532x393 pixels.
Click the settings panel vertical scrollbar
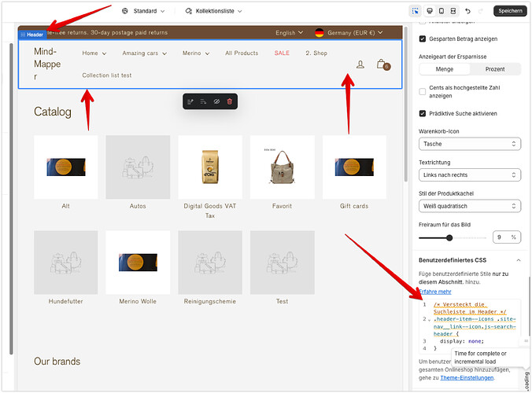click(x=530, y=307)
